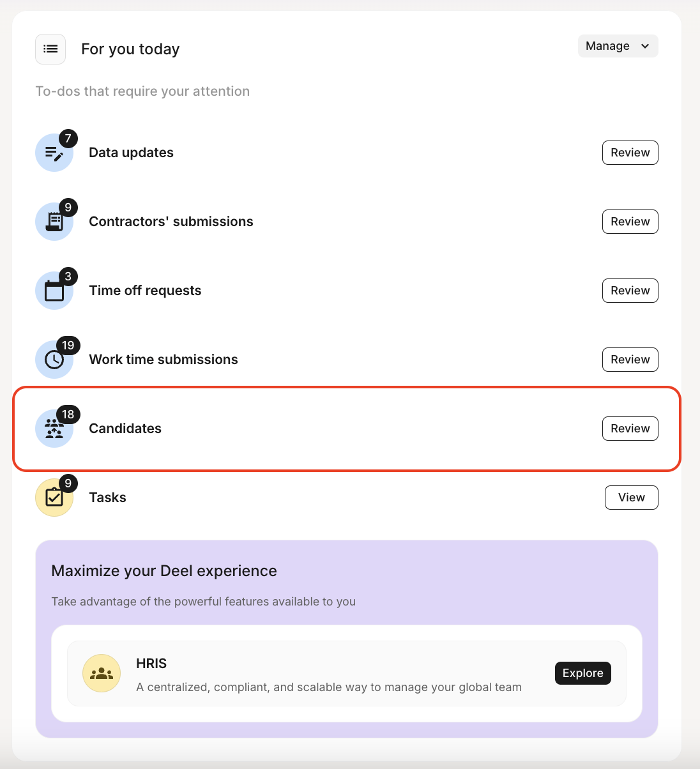This screenshot has width=700, height=769.
Task: Review Work time submissions
Action: tap(630, 360)
